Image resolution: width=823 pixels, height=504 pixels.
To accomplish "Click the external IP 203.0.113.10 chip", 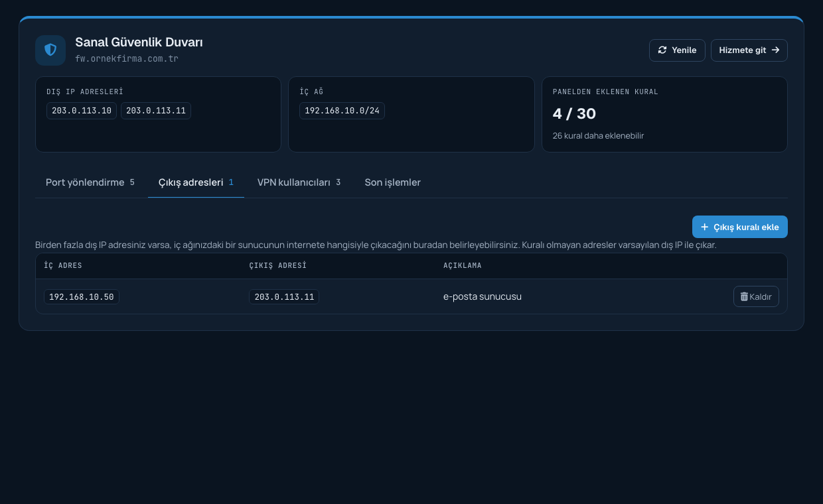I will tap(82, 111).
